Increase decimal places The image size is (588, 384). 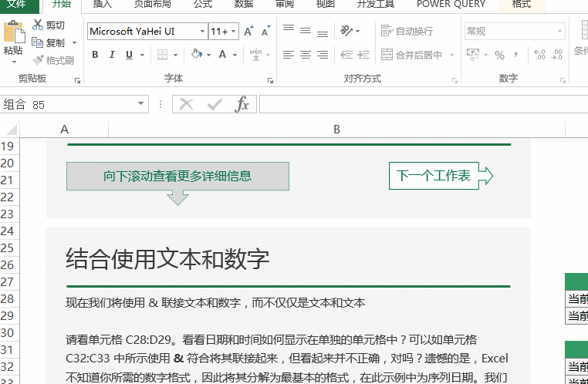(x=539, y=55)
